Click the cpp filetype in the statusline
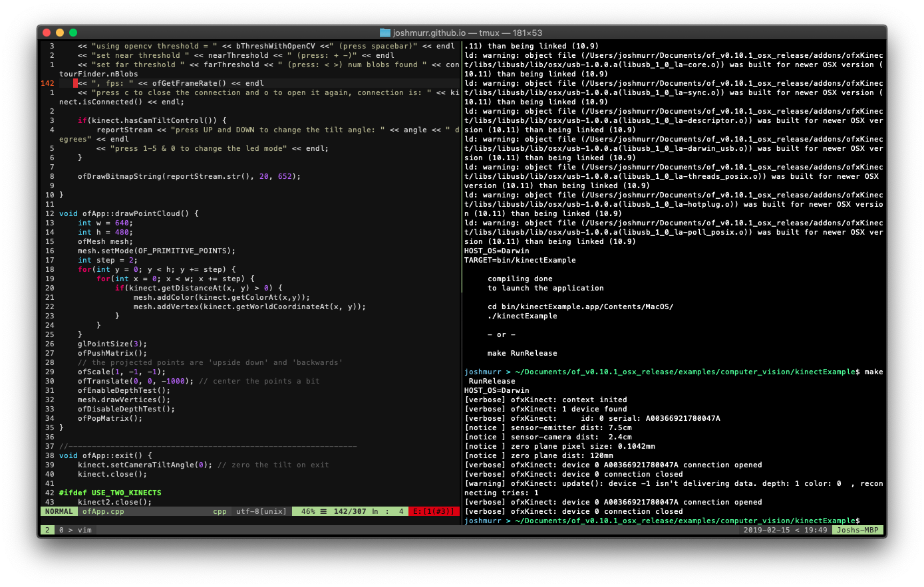This screenshot has width=924, height=587. (220, 511)
